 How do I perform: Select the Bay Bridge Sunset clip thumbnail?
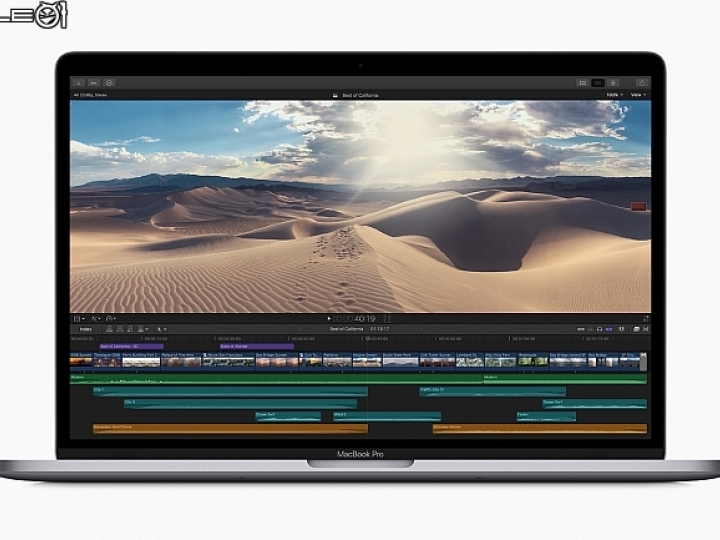coord(277,360)
